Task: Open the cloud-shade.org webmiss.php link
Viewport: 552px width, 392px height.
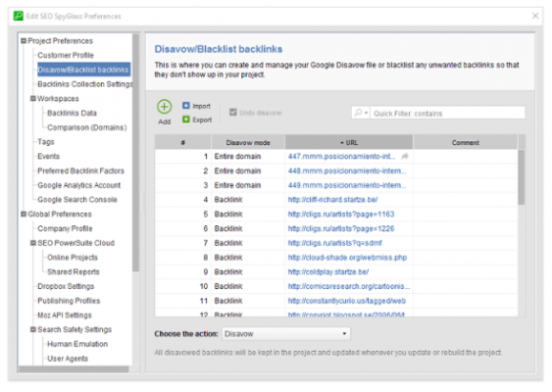Action: 347,257
